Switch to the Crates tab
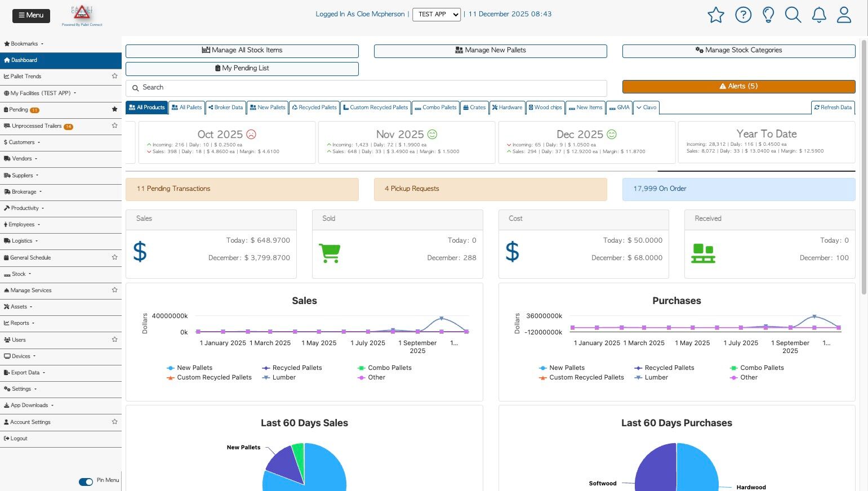The image size is (868, 491). [474, 108]
